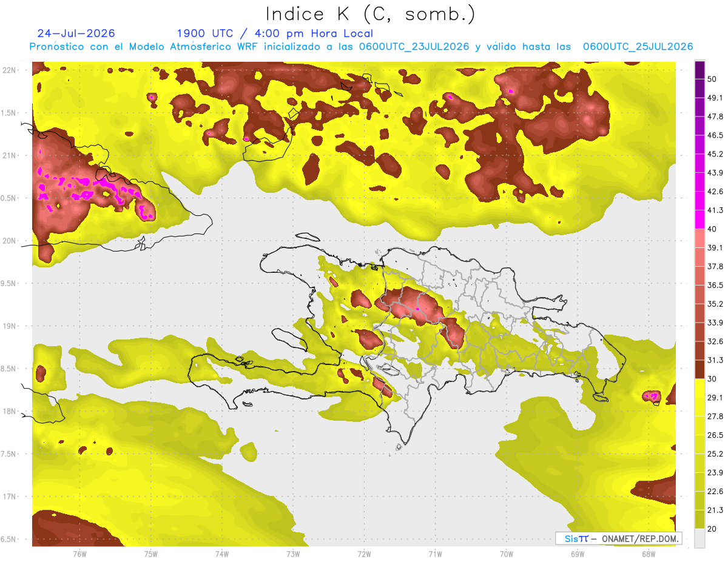Click the "SisTT" logo text

coord(576,538)
